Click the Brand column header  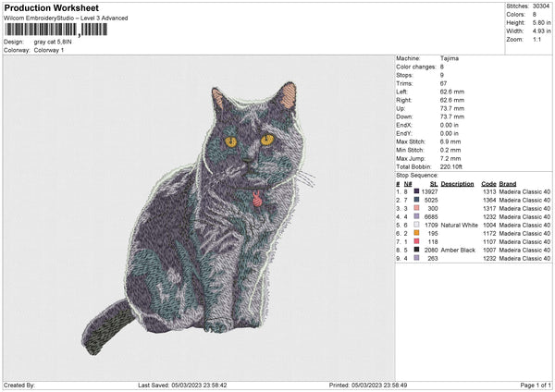[x=508, y=184]
